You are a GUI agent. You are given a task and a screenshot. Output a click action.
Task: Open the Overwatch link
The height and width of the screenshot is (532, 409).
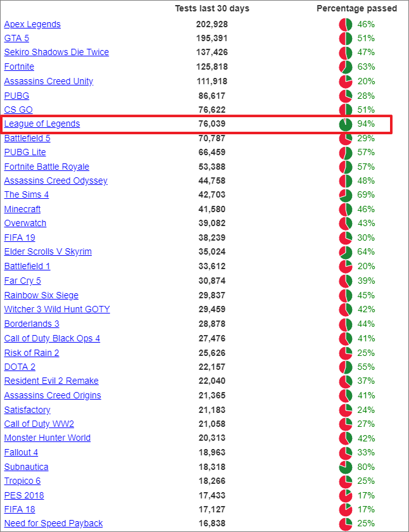(x=25, y=223)
